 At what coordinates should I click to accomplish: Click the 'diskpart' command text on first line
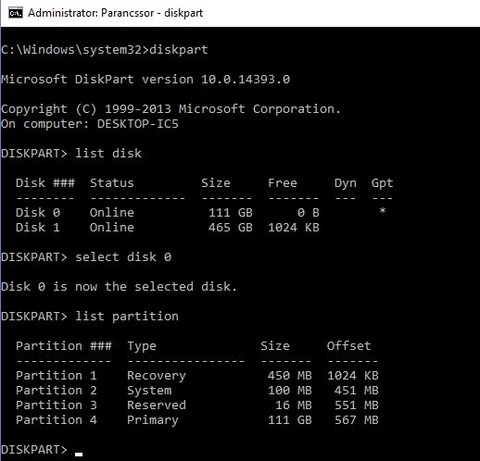[x=178, y=50]
